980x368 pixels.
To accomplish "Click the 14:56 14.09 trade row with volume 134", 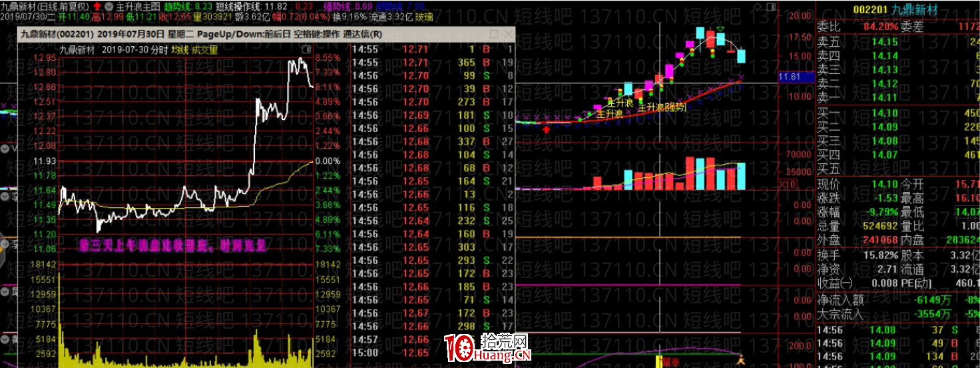I will (x=898, y=357).
